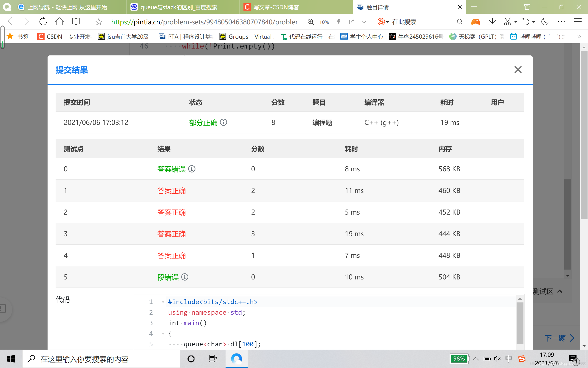Collapse the 测试区 panel chevron
This screenshot has height=368, width=588.
click(x=560, y=291)
